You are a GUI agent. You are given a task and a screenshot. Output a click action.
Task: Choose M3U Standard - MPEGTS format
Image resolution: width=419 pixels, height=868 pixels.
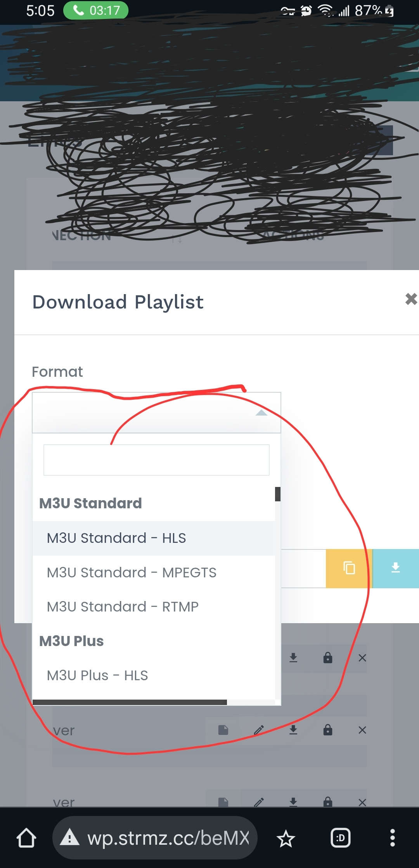132,573
